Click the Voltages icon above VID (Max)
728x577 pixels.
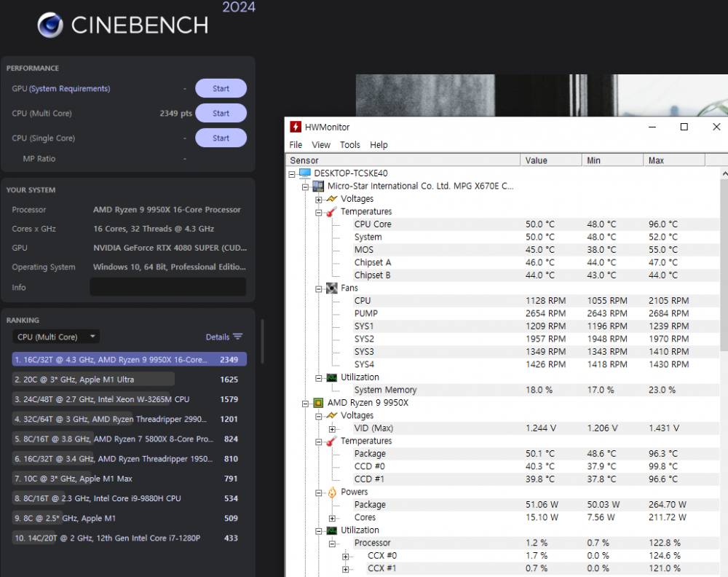(x=331, y=415)
